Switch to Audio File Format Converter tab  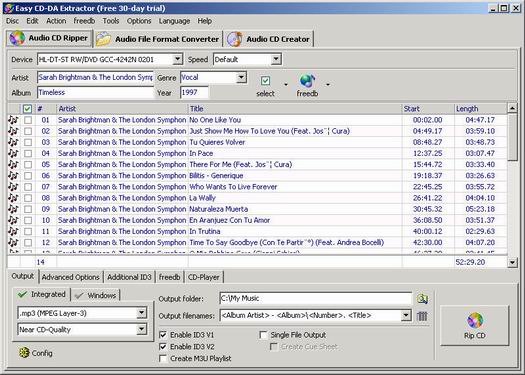(x=157, y=39)
